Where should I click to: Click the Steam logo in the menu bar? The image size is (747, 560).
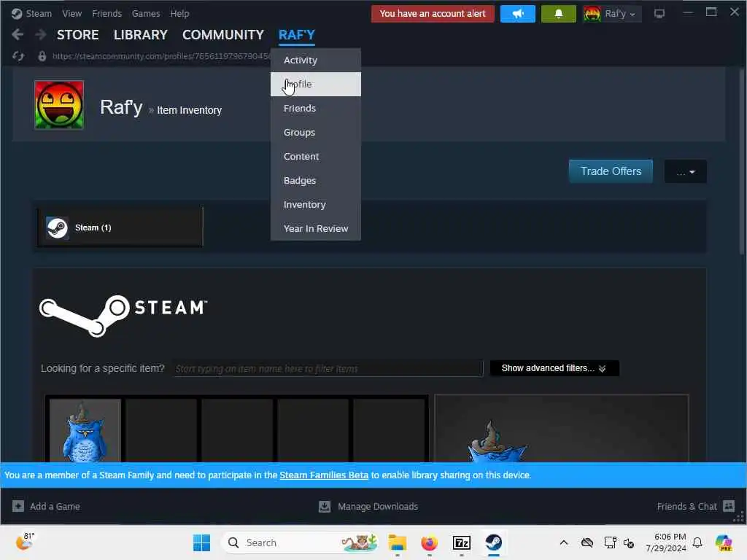coord(17,14)
